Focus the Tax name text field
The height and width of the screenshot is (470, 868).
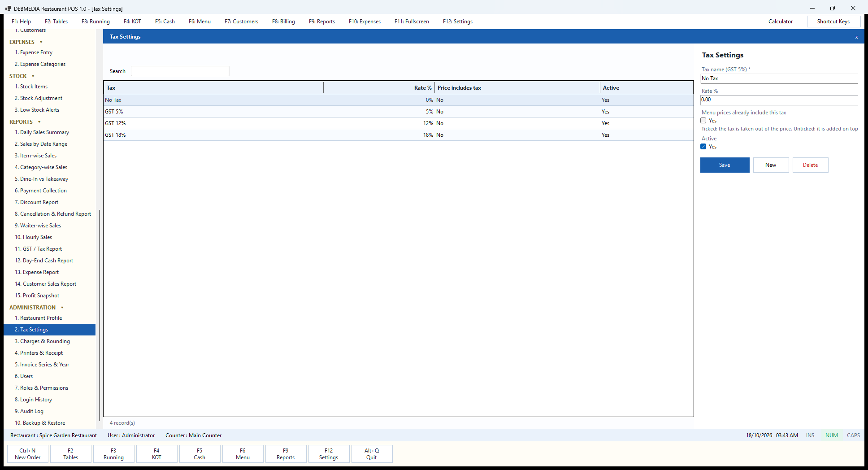[779, 78]
